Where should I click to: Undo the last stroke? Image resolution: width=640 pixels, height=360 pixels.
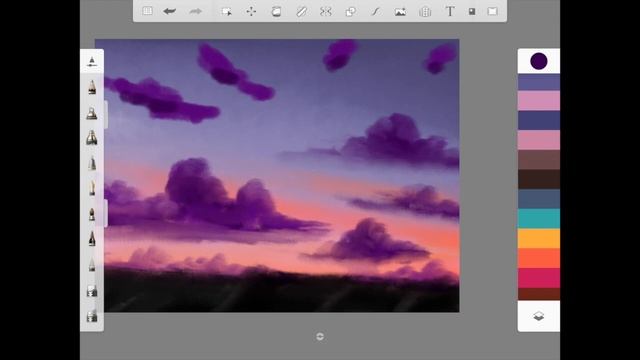[x=169, y=11]
